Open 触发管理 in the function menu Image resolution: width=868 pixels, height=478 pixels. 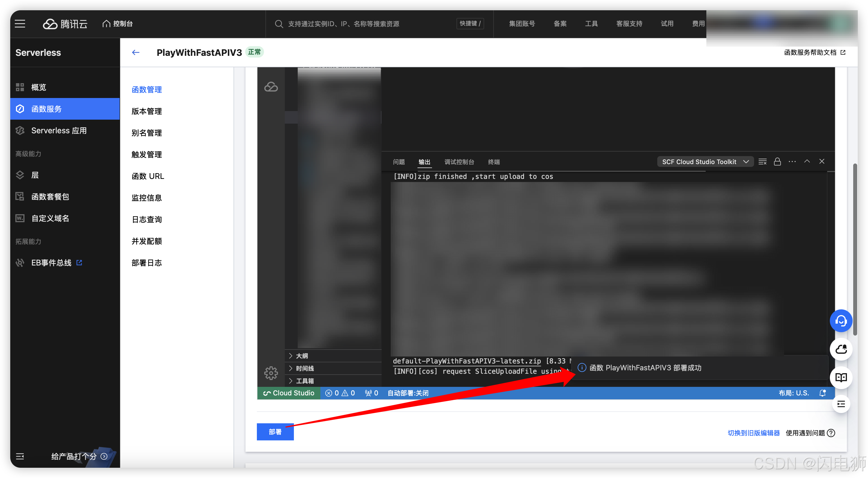click(147, 154)
